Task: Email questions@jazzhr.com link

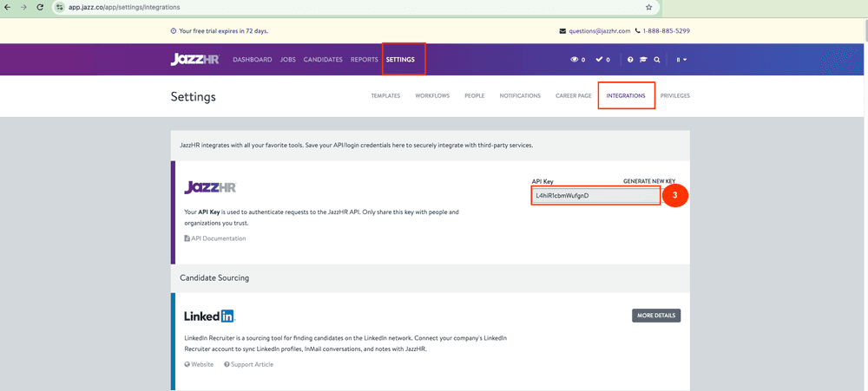Action: (x=600, y=31)
